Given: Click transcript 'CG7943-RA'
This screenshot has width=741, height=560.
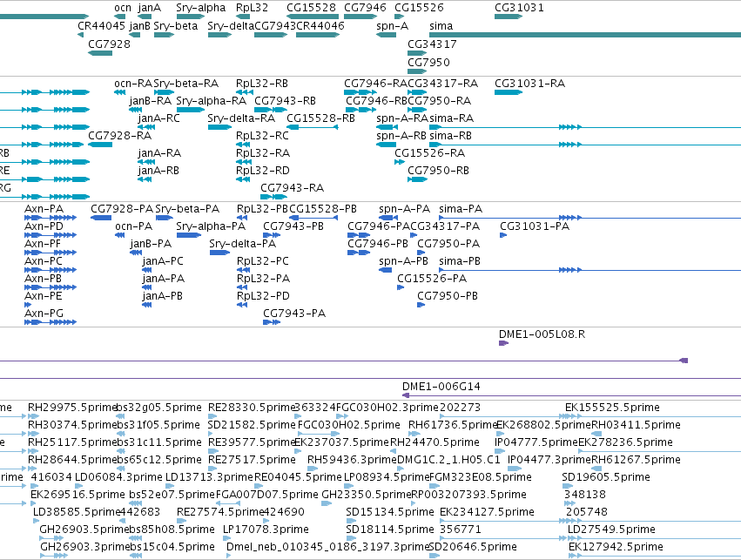Looking at the screenshot, I should (x=292, y=188).
